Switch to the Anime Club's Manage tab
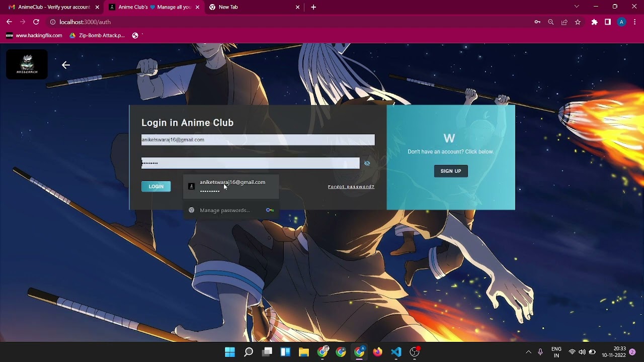Screen dimensions: 644x362 (155, 7)
